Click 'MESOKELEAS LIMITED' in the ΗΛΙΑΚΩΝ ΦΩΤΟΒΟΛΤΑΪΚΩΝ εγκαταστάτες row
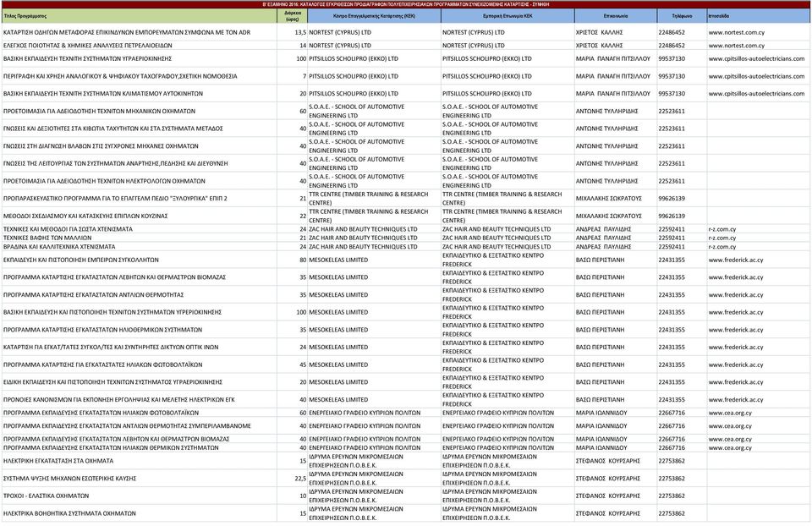Viewport: 812px width, 526px height. 338,365
